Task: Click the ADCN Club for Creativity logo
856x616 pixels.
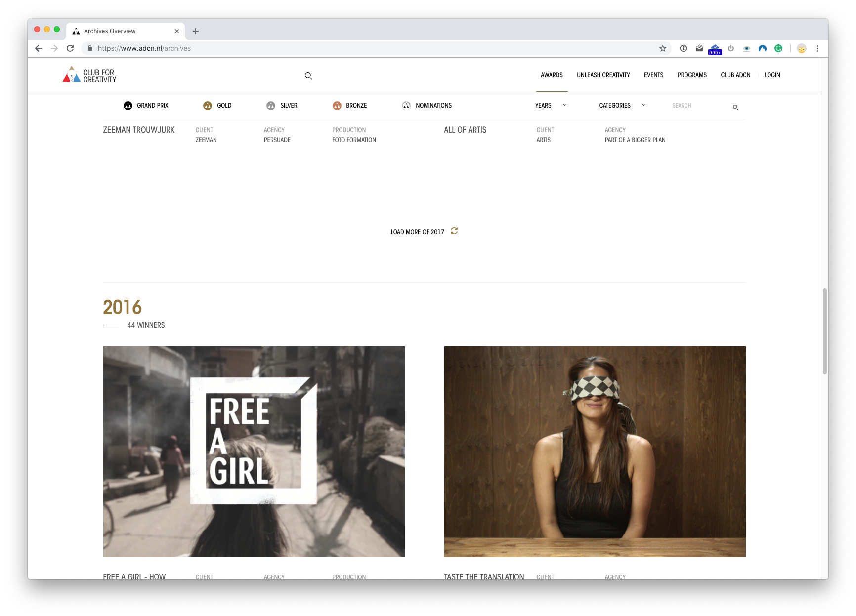Action: point(89,74)
